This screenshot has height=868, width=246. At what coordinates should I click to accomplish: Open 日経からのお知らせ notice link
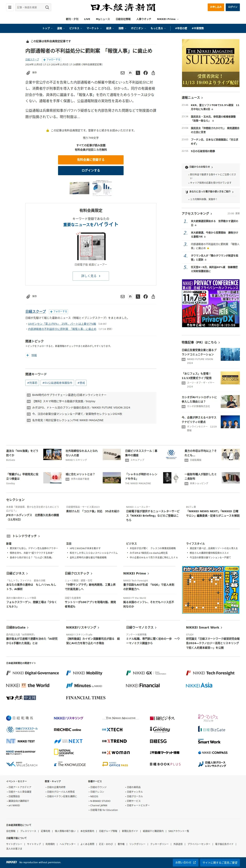[x=199, y=167]
